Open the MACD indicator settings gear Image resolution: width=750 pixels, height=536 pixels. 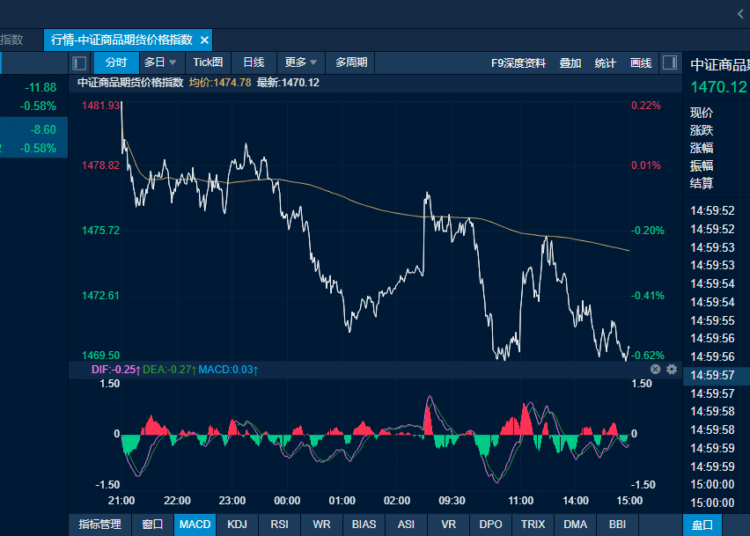coord(672,369)
